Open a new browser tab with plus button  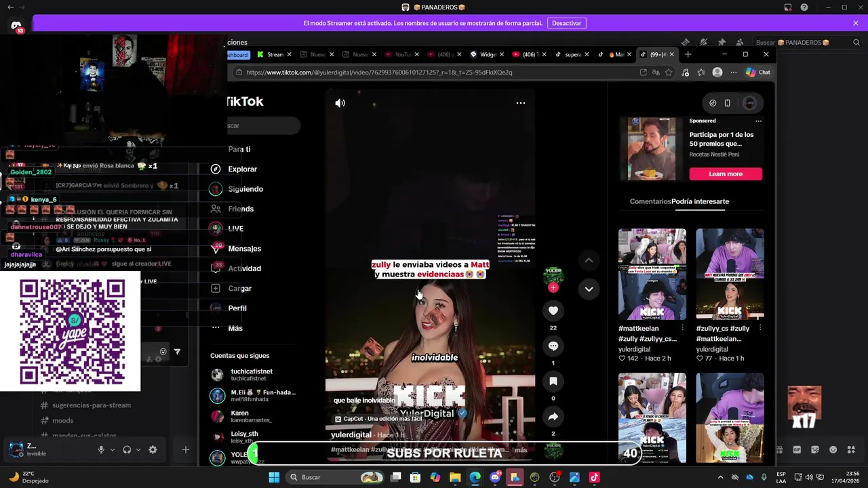pyautogui.click(x=688, y=54)
